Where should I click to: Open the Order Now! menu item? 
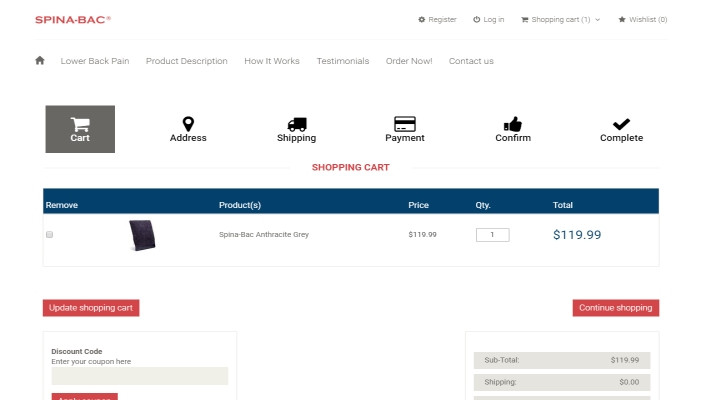coord(409,61)
